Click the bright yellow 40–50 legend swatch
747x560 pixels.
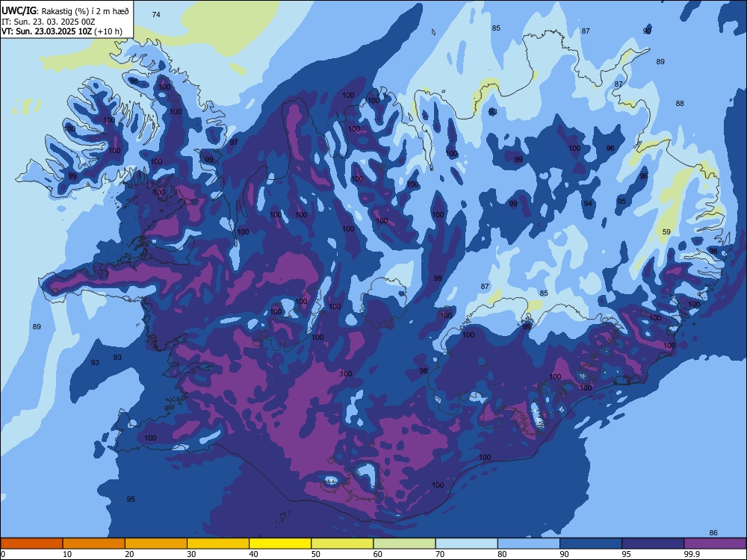pyautogui.click(x=280, y=544)
